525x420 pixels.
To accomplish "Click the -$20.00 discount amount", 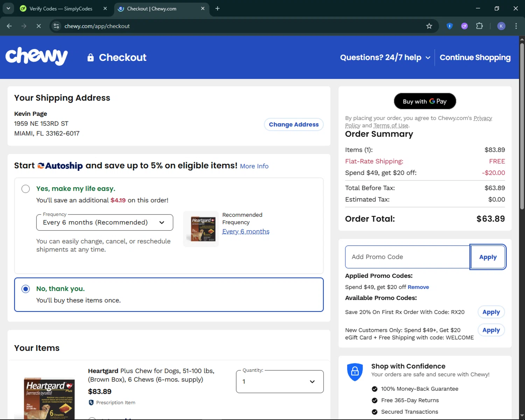I will click(x=493, y=173).
